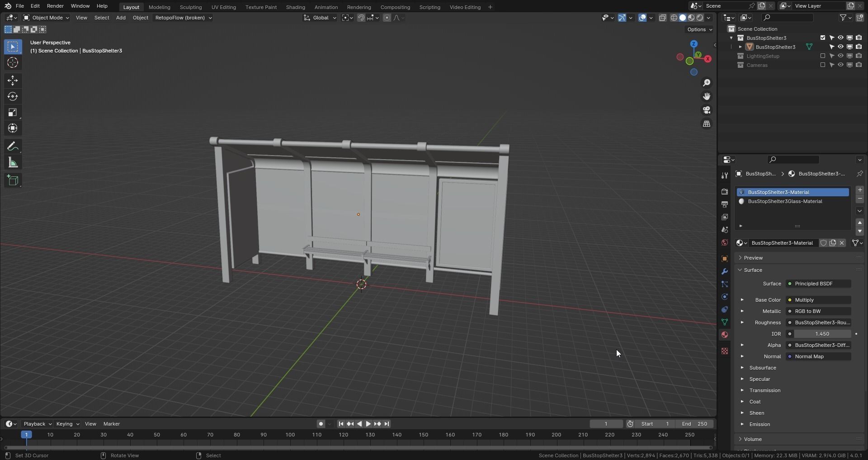868x460 pixels.
Task: Open Object Mode dropdown
Action: pos(46,18)
